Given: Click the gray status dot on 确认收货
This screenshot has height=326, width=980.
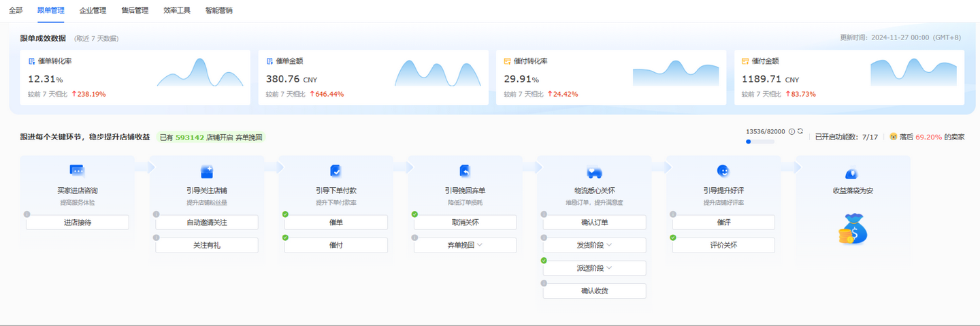Looking at the screenshot, I should pyautogui.click(x=544, y=283).
